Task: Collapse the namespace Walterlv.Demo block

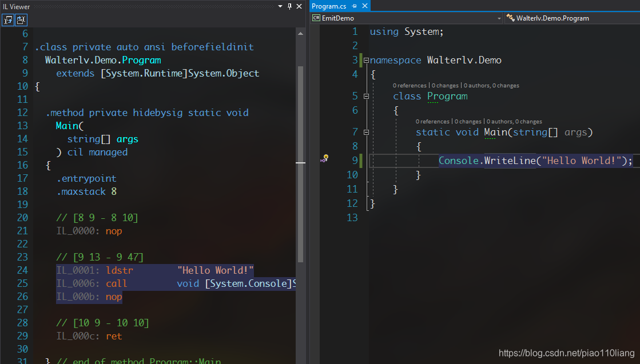Action: [x=366, y=61]
